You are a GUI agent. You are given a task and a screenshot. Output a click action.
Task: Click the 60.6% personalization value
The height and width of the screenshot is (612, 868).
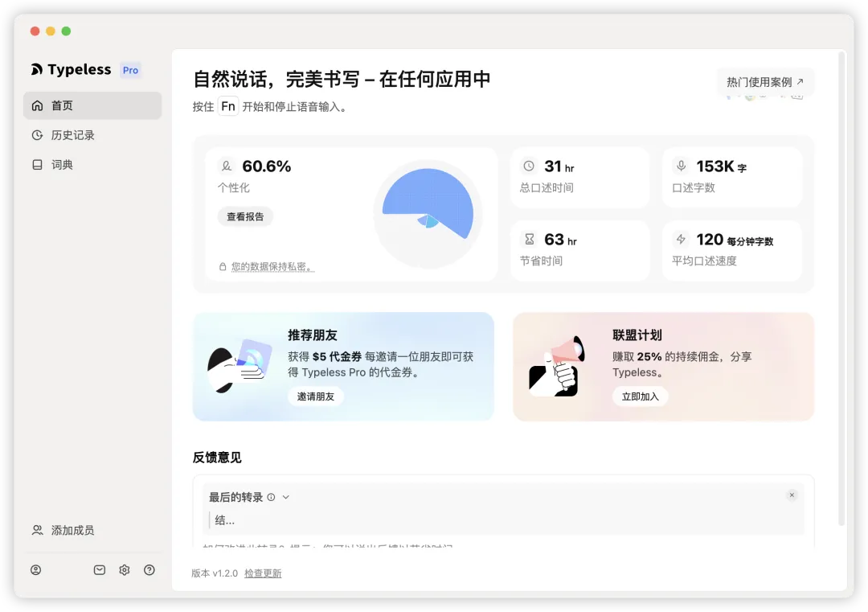pos(266,166)
